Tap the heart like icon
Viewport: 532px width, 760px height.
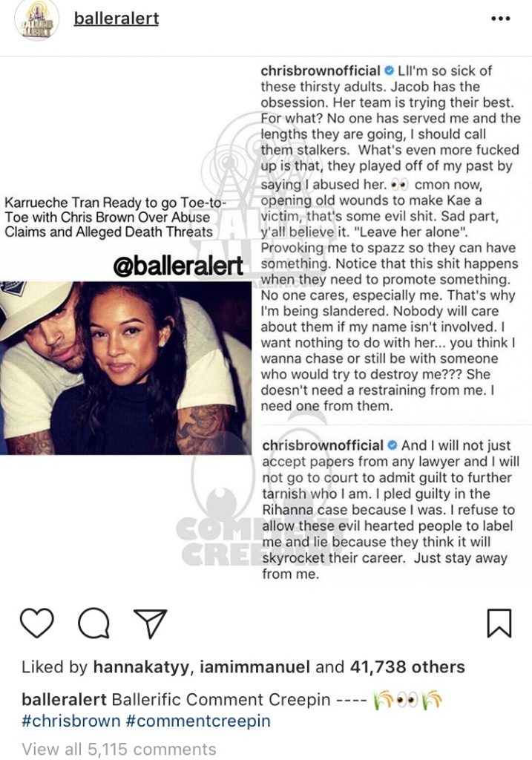(37, 623)
